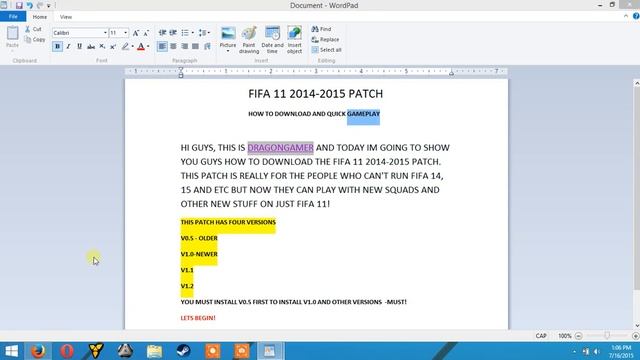Toggle Superscript formatting
Image resolution: width=640 pixels, height=360 pixels.
[113, 47]
